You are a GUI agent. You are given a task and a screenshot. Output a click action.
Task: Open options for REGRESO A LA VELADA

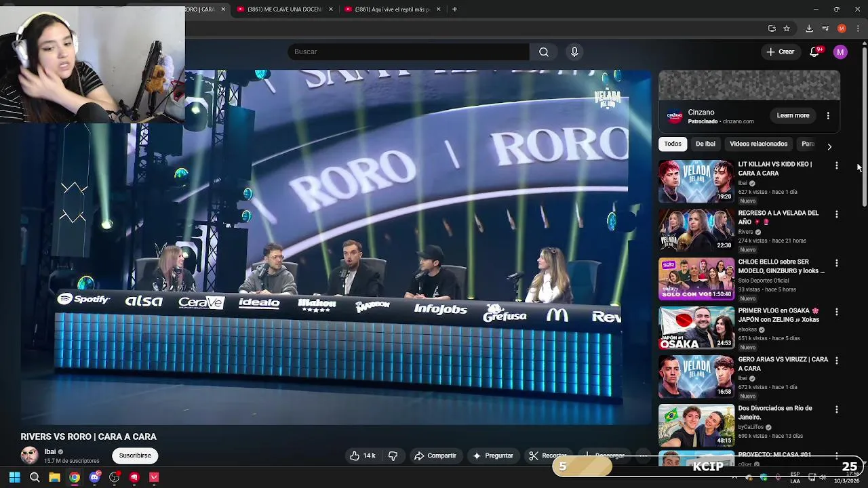[x=836, y=214]
